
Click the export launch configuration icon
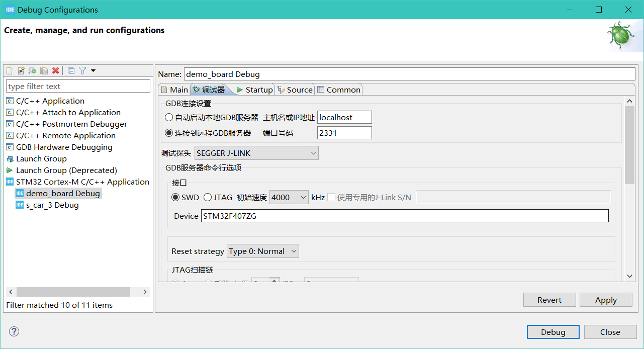pyautogui.click(x=33, y=71)
